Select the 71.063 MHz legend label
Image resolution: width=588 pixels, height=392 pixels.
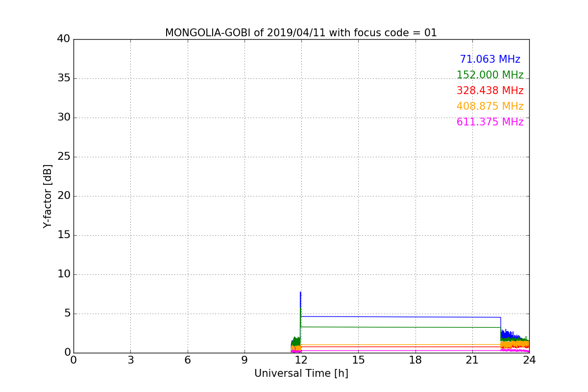pyautogui.click(x=490, y=59)
